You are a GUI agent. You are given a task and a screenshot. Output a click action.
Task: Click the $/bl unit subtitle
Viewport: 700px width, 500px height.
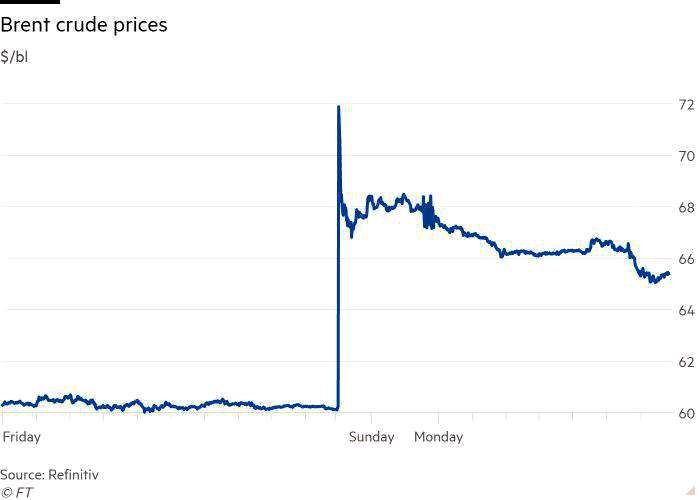[x=14, y=57]
